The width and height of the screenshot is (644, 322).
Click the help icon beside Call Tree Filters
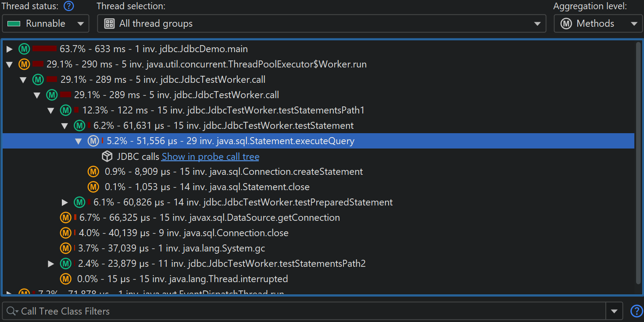tap(636, 311)
